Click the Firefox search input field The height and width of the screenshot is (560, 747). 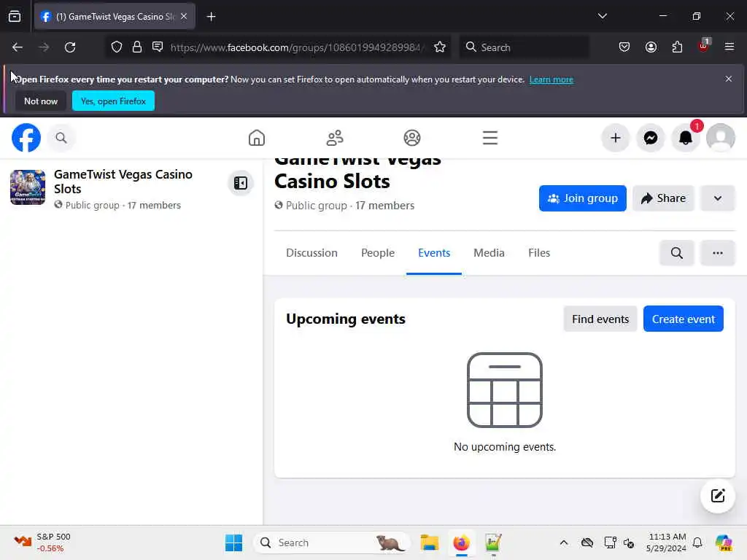point(524,47)
